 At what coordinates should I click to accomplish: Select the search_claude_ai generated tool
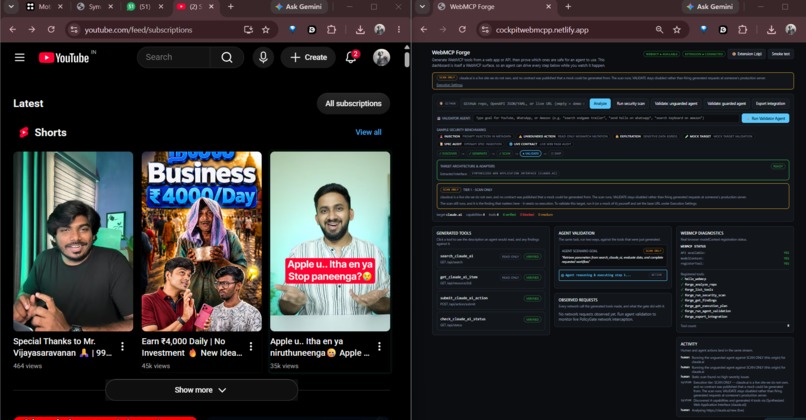(490, 258)
